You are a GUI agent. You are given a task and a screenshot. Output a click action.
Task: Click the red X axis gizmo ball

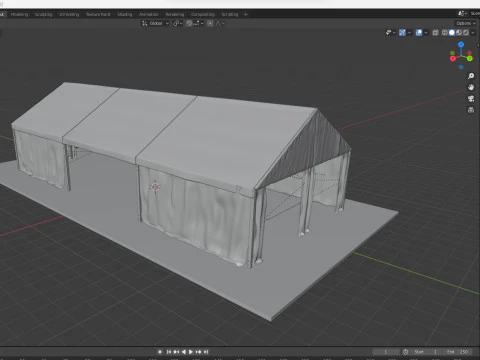(453, 59)
